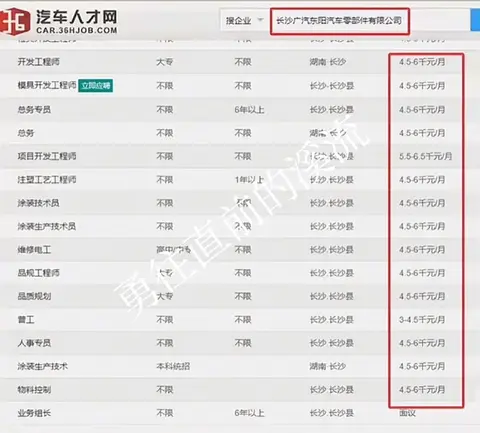Open the 搜企业 search type dropdown
This screenshot has width=480, height=433.
[x=244, y=21]
